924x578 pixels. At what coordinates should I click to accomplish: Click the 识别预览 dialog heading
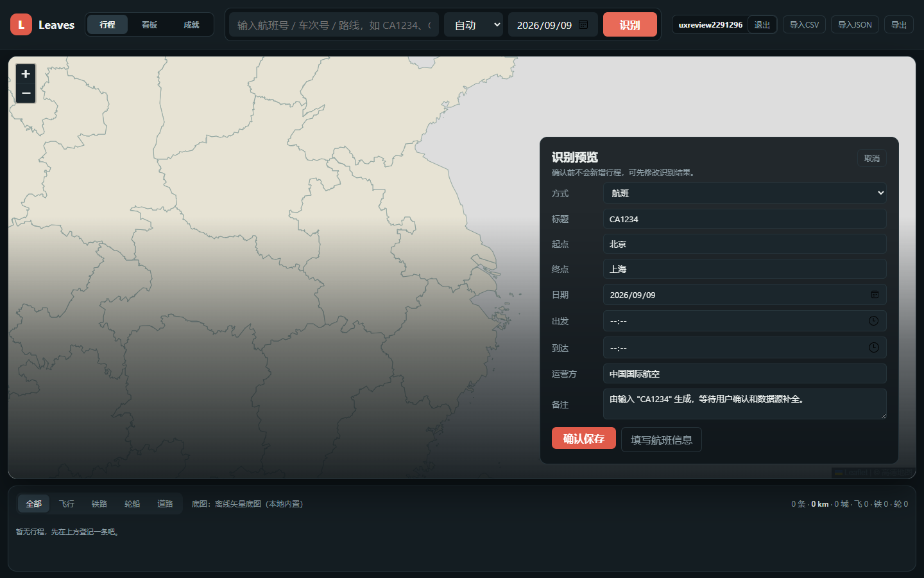click(575, 157)
